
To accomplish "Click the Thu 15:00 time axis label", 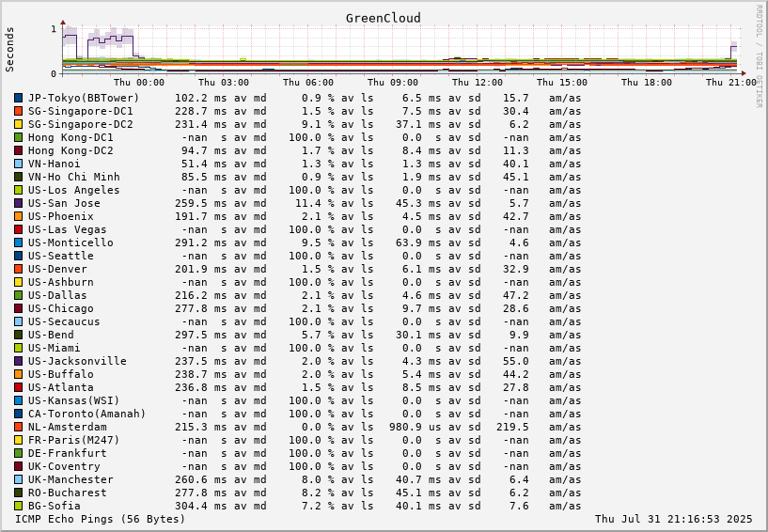I will tap(562, 83).
